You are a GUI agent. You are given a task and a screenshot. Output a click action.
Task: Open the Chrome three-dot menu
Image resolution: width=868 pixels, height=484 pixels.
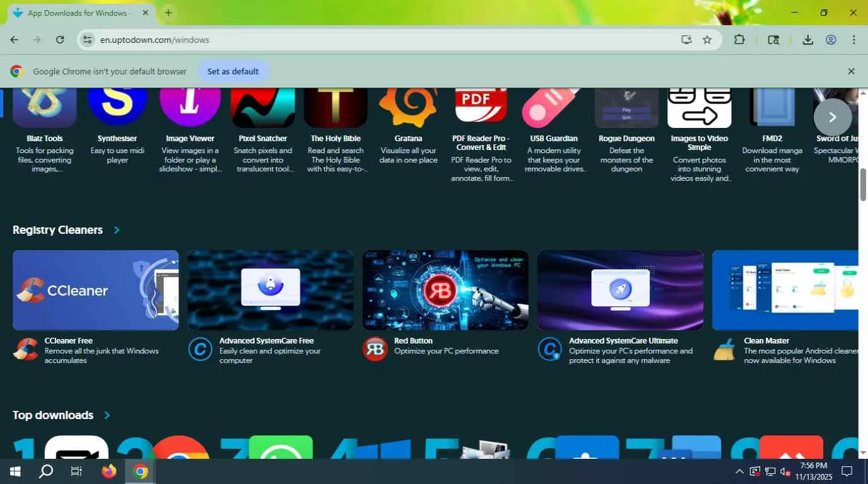coord(854,40)
